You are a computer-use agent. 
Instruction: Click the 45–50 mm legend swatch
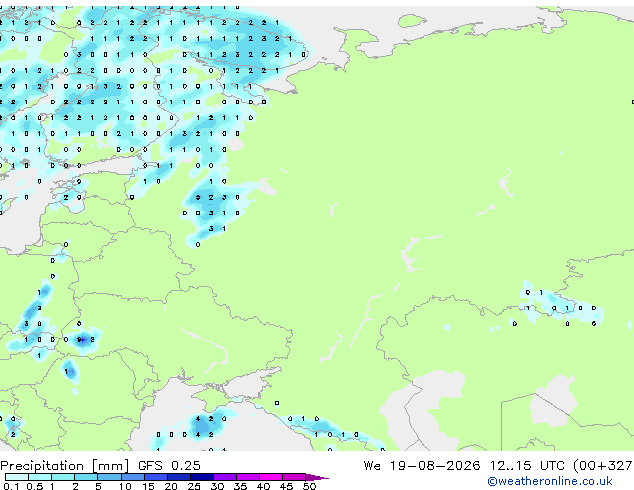(x=294, y=477)
